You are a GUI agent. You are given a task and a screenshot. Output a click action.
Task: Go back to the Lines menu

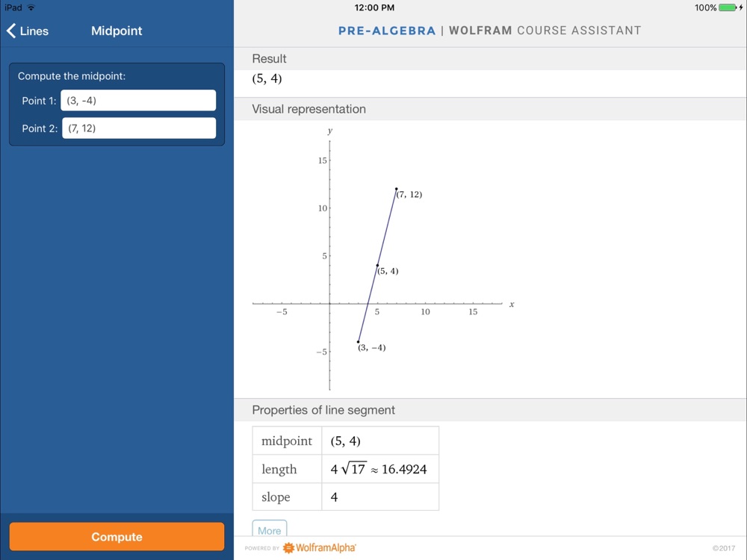pos(28,31)
